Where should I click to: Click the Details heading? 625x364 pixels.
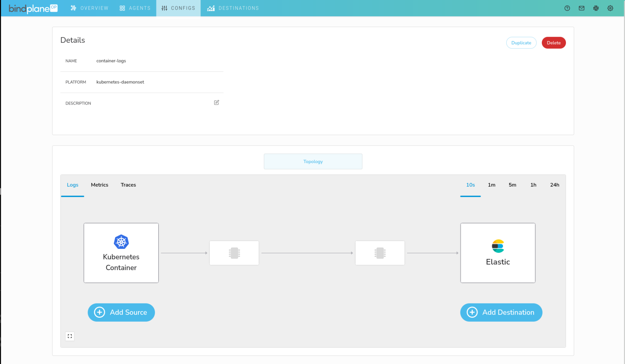73,40
